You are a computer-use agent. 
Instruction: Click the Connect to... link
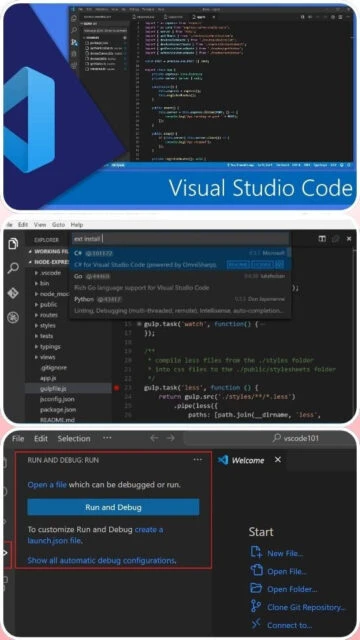(x=281, y=625)
